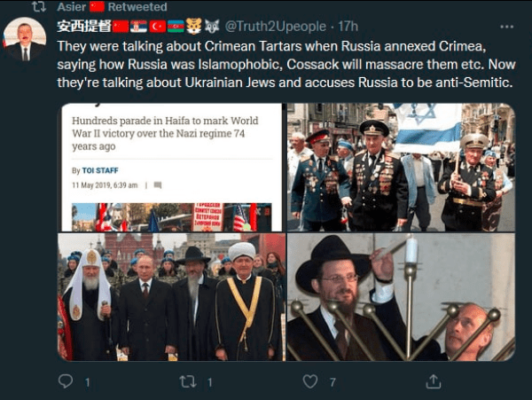Click the tweet text about Crimean Tartars
532x400 pixels.
[286, 64]
